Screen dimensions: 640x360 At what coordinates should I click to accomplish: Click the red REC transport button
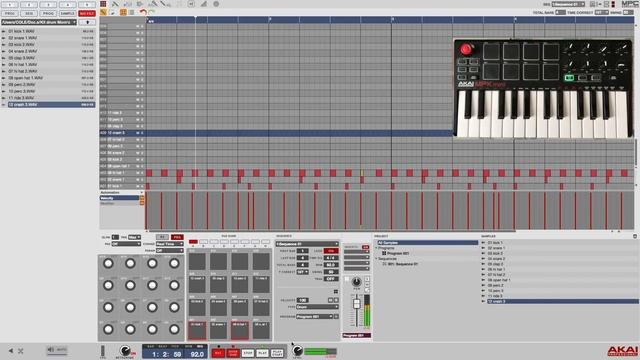[218, 353]
